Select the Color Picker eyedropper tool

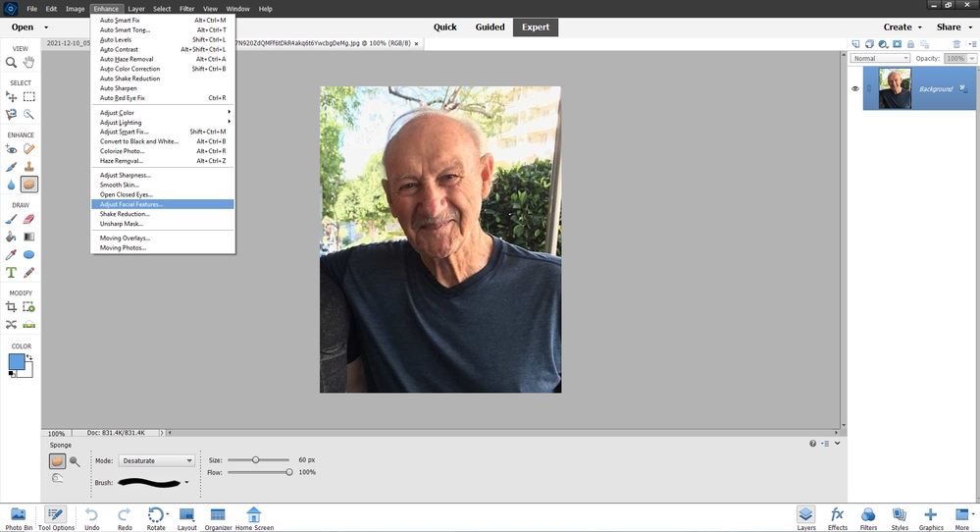tap(11, 254)
